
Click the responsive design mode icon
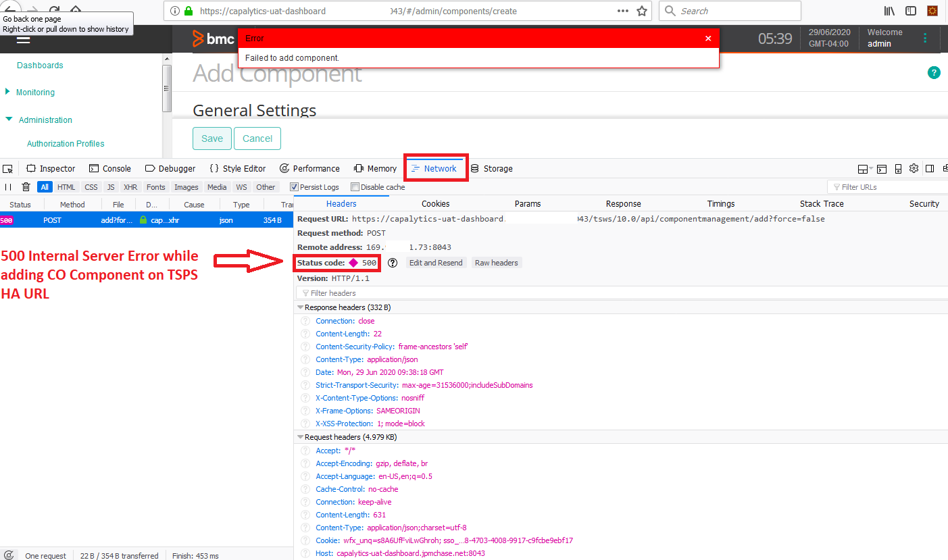(x=898, y=169)
